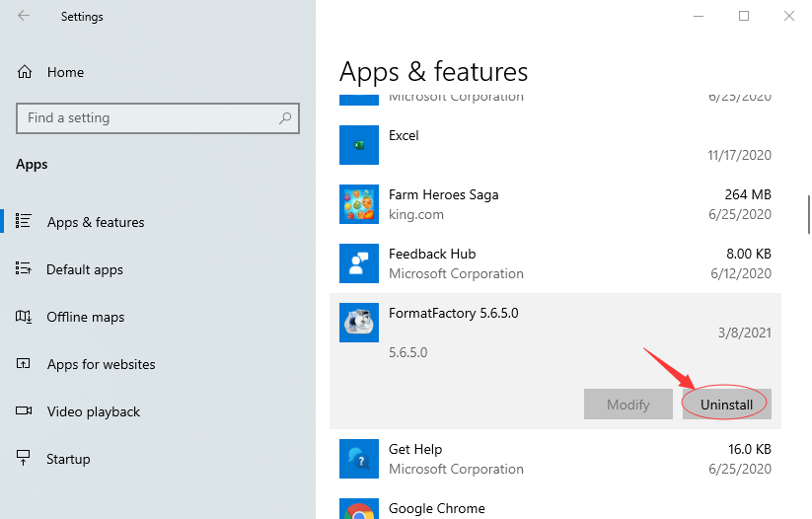
Task: Click the 16.0 KB size value
Action: click(x=749, y=449)
